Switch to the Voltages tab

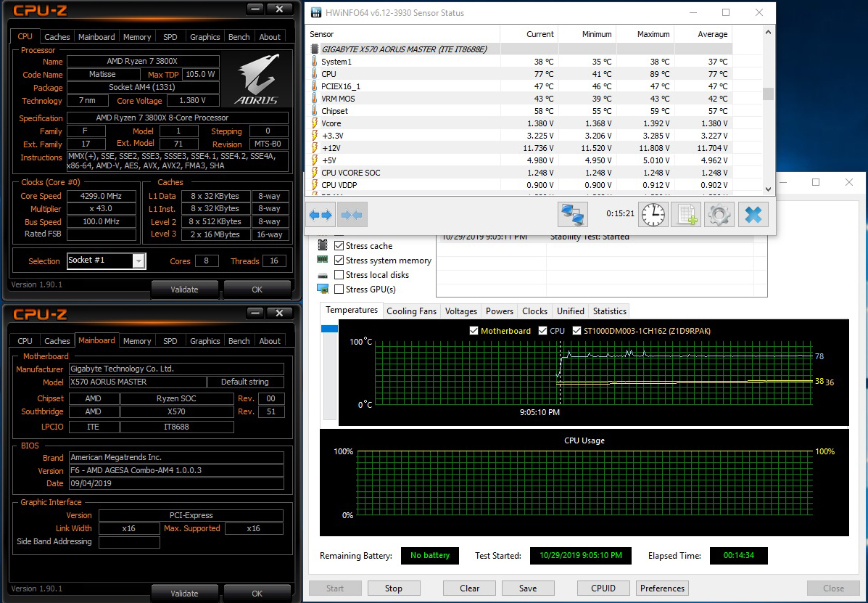461,311
